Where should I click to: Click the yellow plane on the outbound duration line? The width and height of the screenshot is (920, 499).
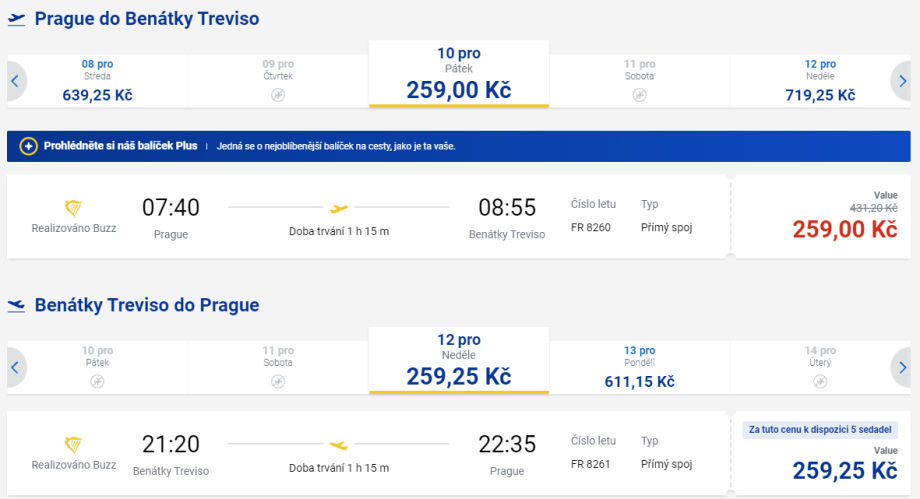339,208
